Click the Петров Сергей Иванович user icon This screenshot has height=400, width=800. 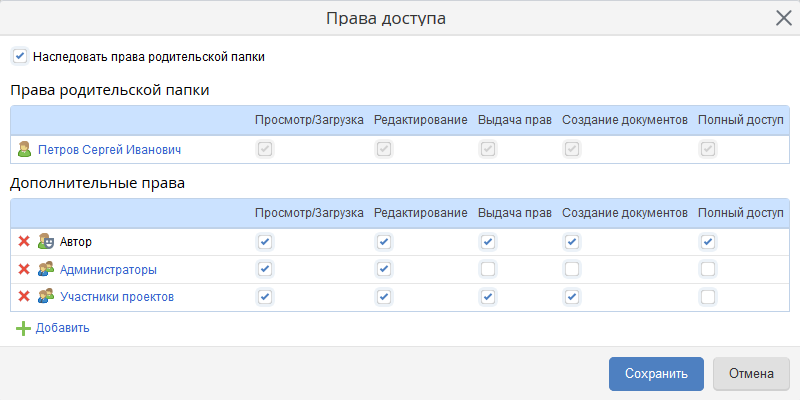tap(24, 149)
